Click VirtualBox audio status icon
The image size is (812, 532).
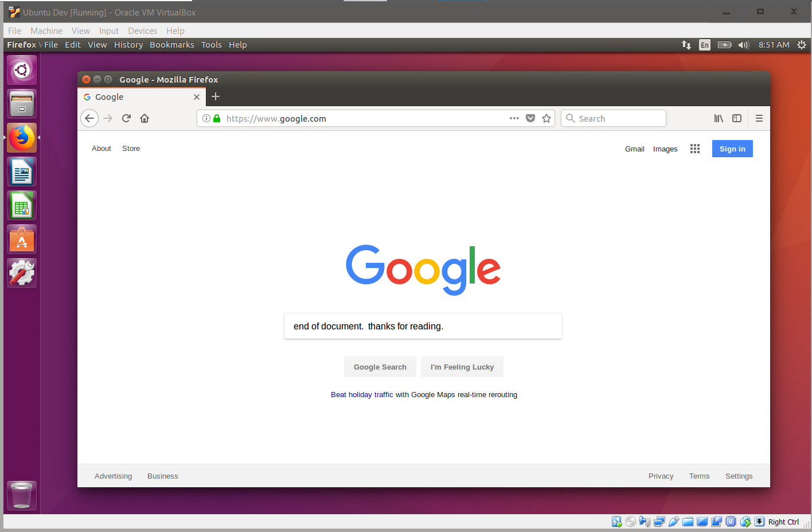(x=645, y=522)
